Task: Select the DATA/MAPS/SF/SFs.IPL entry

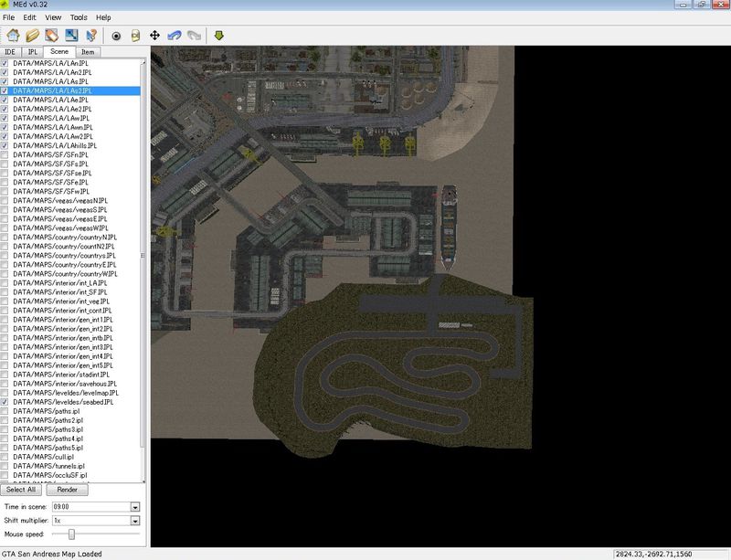Action: click(x=50, y=164)
